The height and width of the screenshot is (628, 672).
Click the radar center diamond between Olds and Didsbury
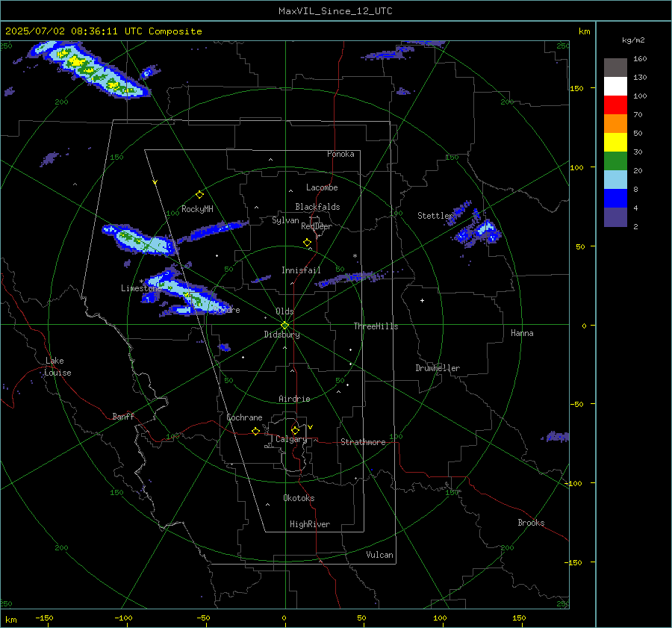point(285,326)
